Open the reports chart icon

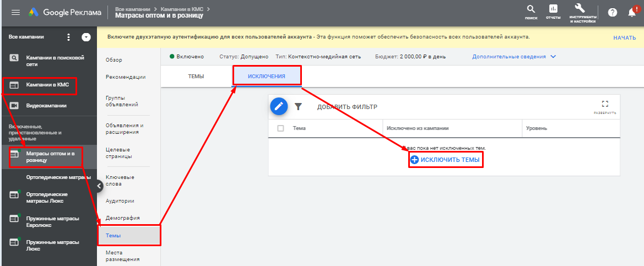click(x=553, y=12)
